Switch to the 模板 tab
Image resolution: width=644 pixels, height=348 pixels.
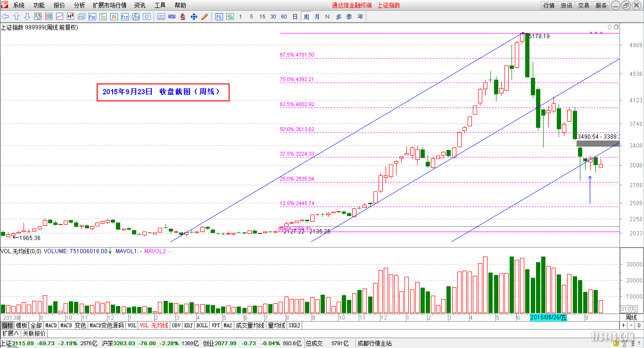coord(22,325)
